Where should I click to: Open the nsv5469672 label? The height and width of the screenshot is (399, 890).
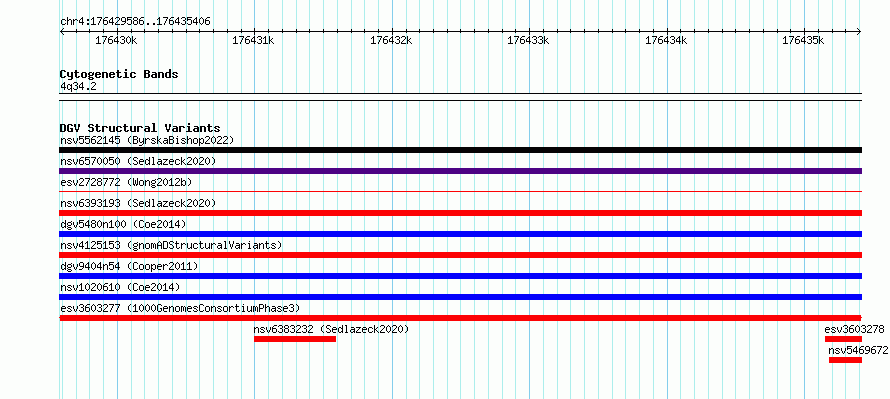point(858,350)
